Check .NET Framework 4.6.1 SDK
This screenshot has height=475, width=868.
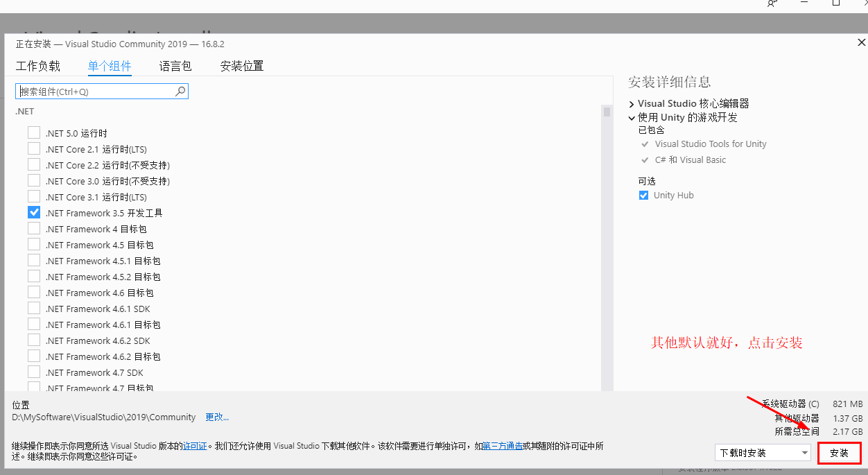(x=34, y=308)
